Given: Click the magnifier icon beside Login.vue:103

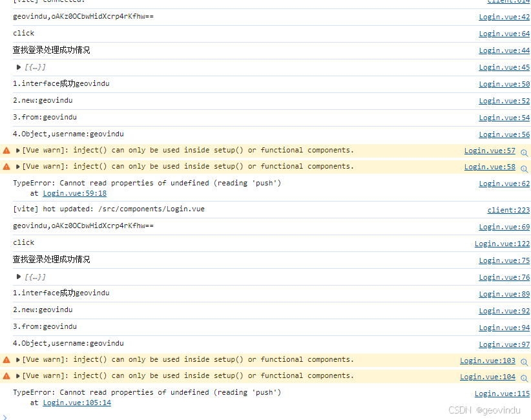Looking at the screenshot, I should click(x=525, y=362).
